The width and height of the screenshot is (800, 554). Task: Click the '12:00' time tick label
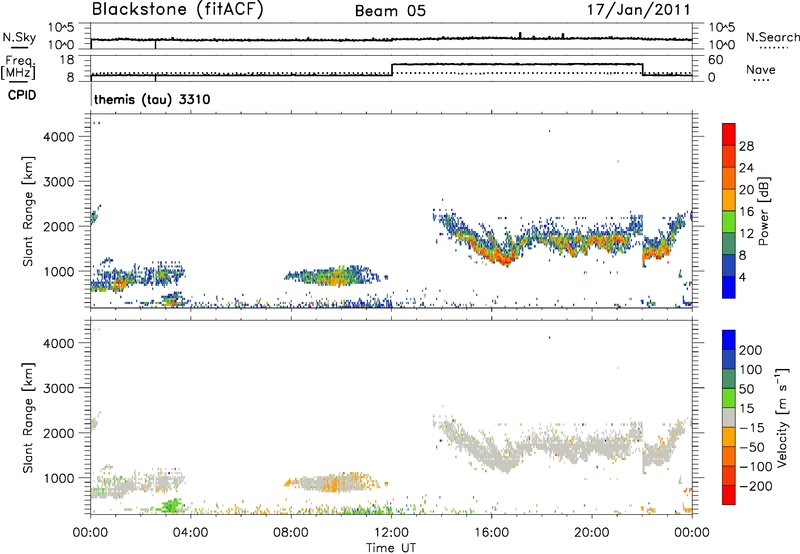[x=391, y=533]
